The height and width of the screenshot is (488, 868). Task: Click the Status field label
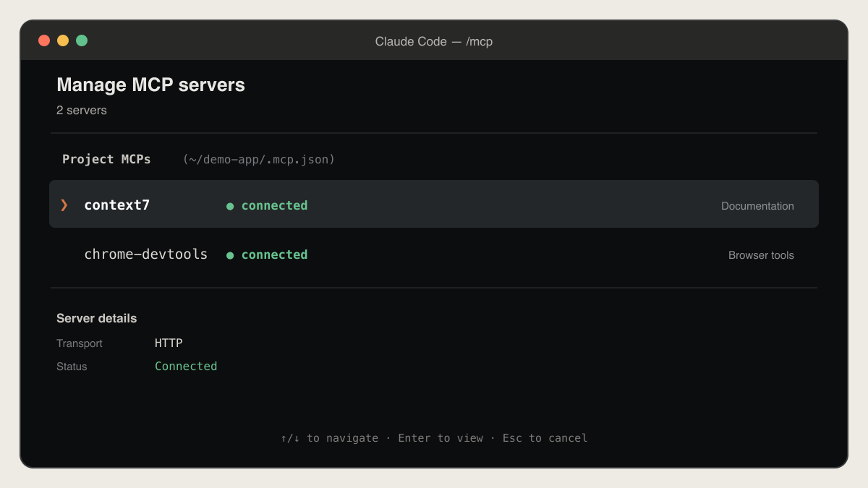(72, 367)
